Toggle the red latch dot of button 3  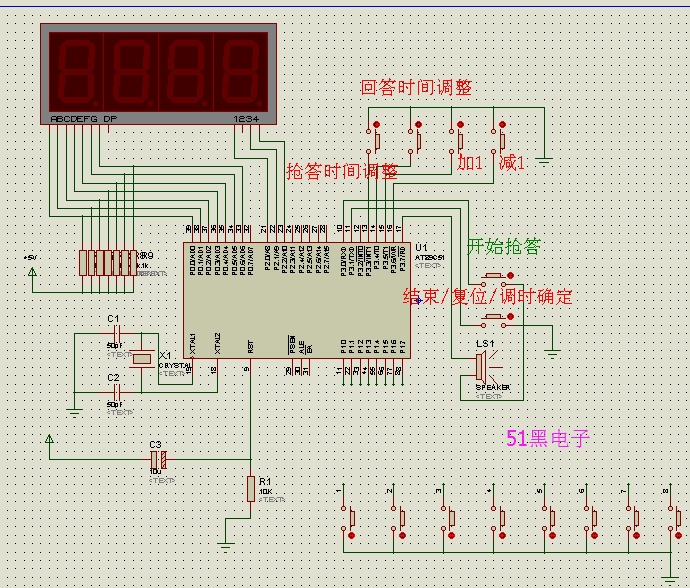[x=451, y=535]
